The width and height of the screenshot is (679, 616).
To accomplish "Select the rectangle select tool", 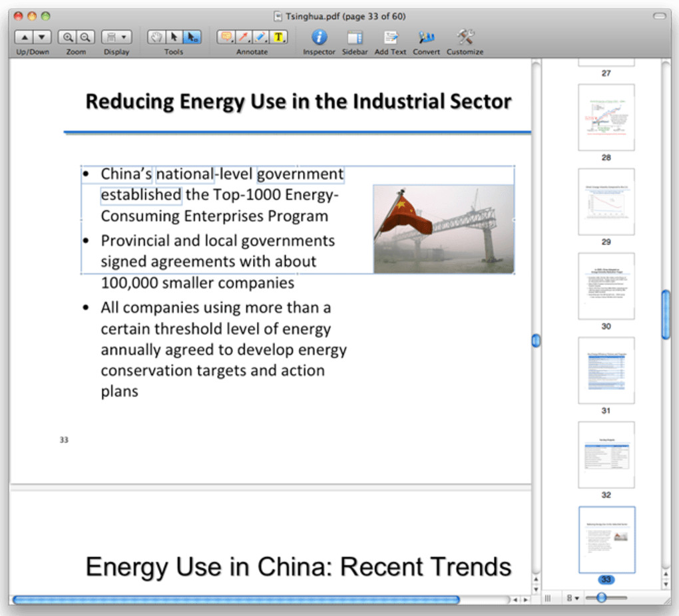I will tap(192, 37).
